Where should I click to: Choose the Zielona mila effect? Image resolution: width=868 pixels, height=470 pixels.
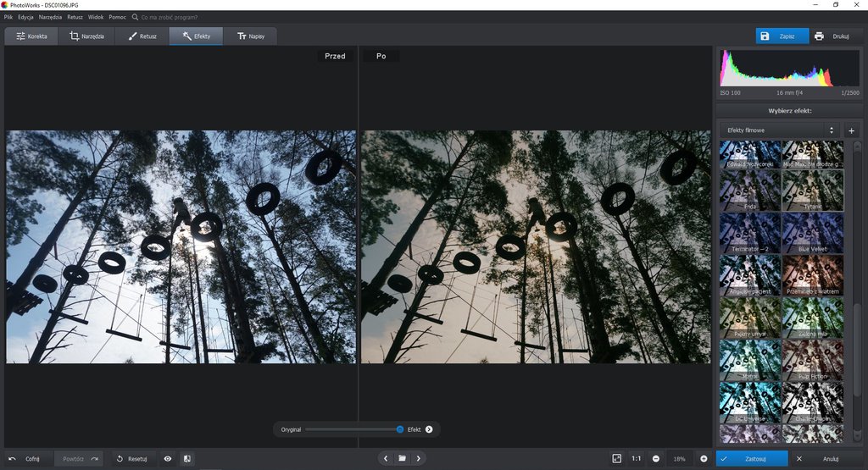(813, 318)
